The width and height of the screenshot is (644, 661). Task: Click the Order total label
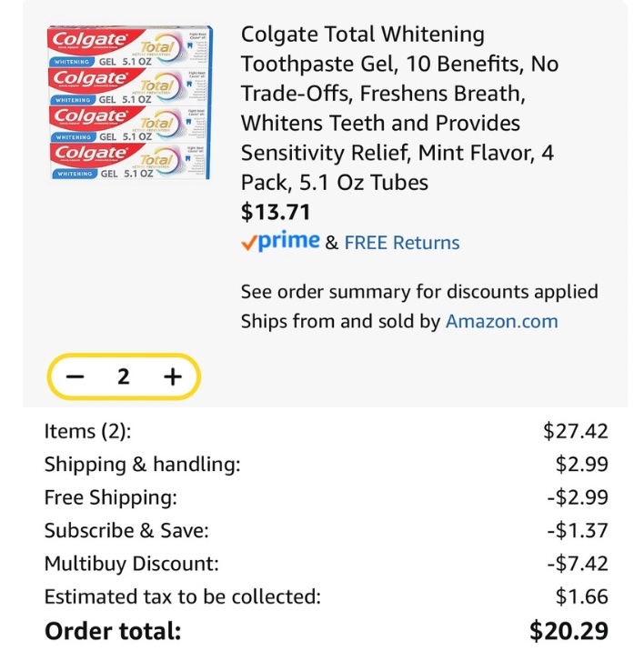point(113,631)
